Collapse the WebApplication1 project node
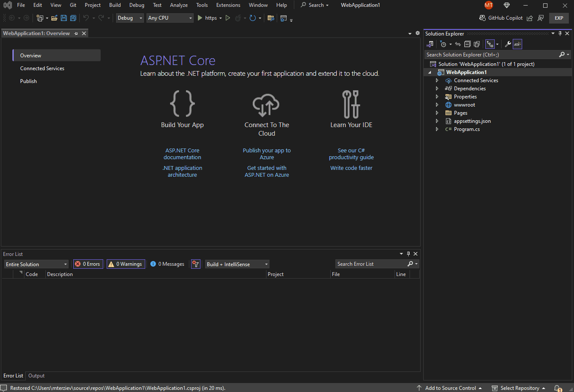Screen dimensions: 574x392 430,72
